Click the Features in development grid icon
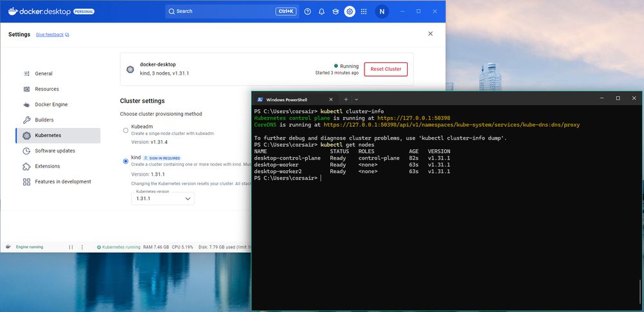The width and height of the screenshot is (644, 312). pyautogui.click(x=26, y=181)
